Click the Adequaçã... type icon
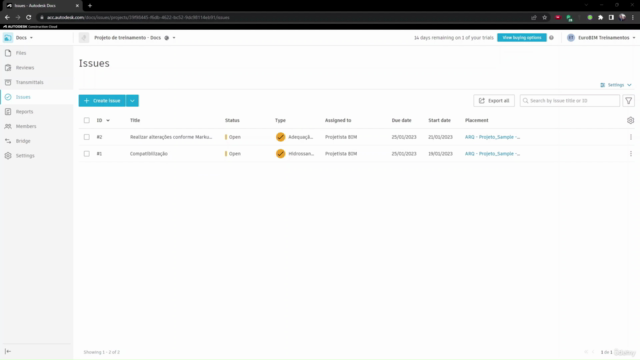 [x=280, y=137]
